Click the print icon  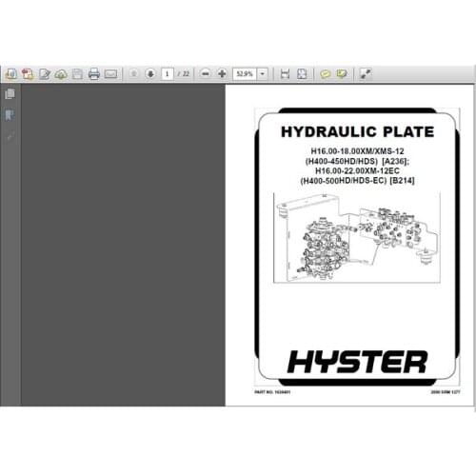click(94, 74)
